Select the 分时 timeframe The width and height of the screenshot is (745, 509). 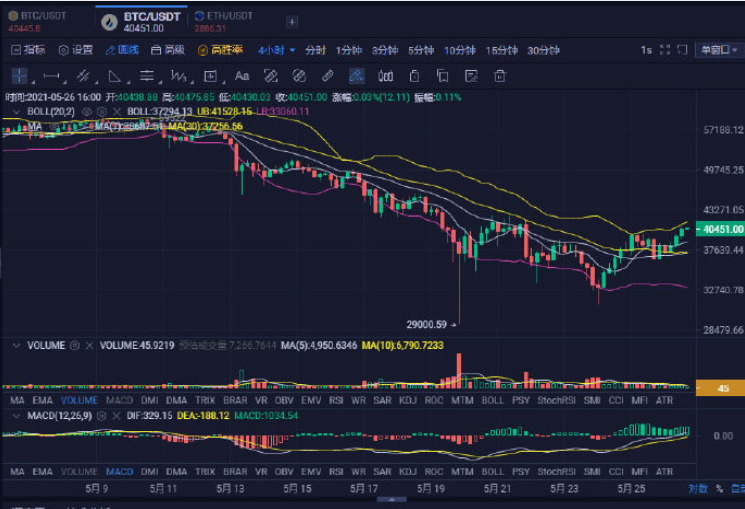315,50
